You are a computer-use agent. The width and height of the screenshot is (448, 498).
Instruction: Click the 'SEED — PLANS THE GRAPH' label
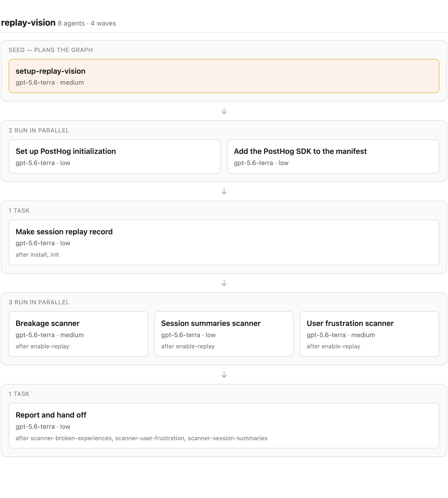51,50
